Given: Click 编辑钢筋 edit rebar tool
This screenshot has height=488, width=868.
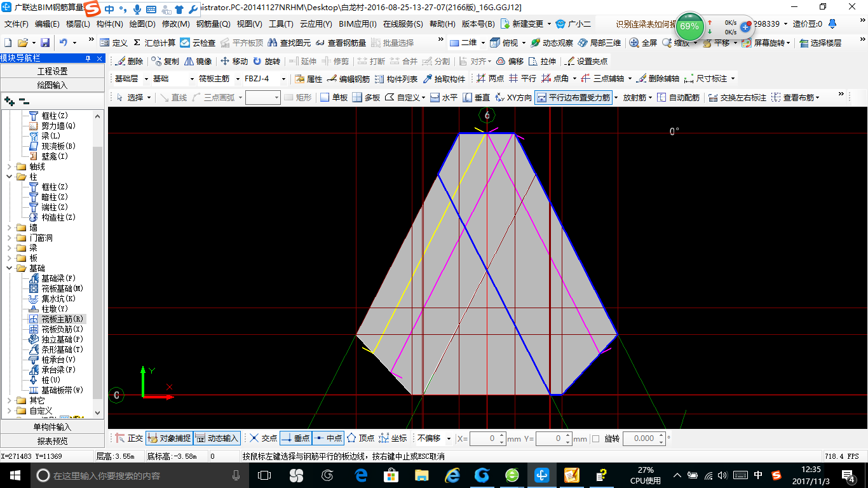Looking at the screenshot, I should (348, 79).
